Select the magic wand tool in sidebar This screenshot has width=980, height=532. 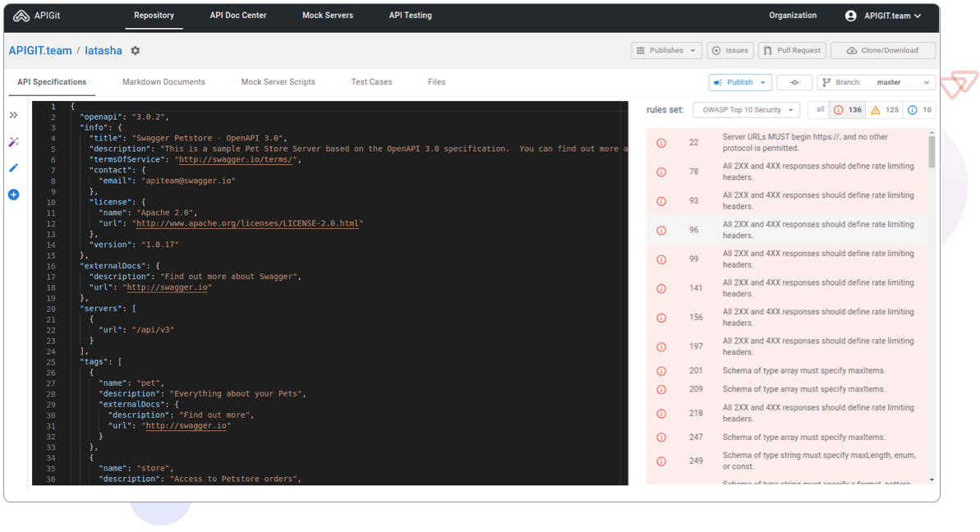pyautogui.click(x=13, y=142)
